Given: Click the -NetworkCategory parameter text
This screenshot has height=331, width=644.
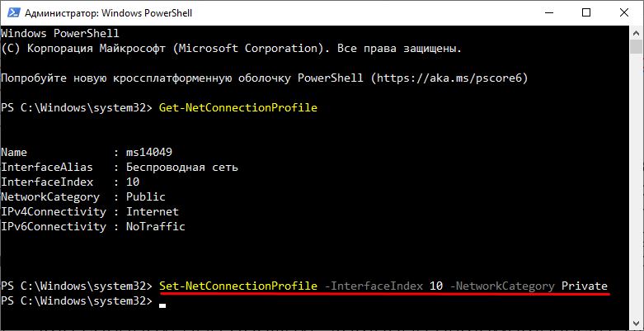Looking at the screenshot, I should click(502, 286).
